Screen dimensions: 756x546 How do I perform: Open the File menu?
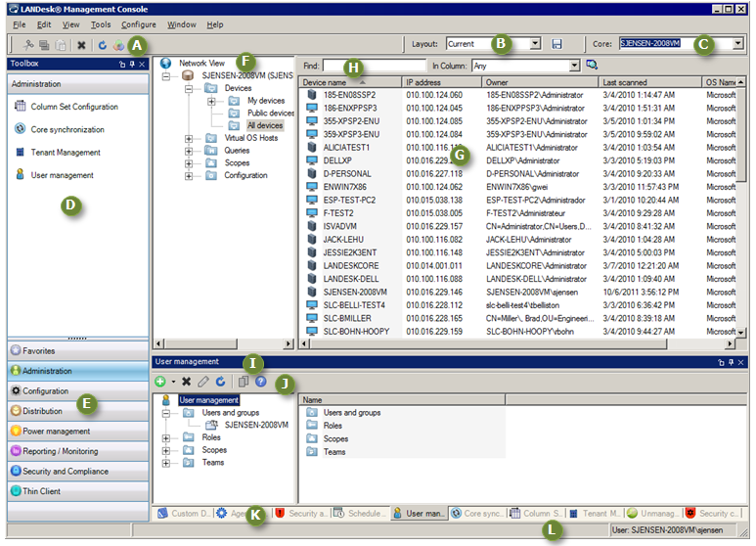(x=20, y=24)
